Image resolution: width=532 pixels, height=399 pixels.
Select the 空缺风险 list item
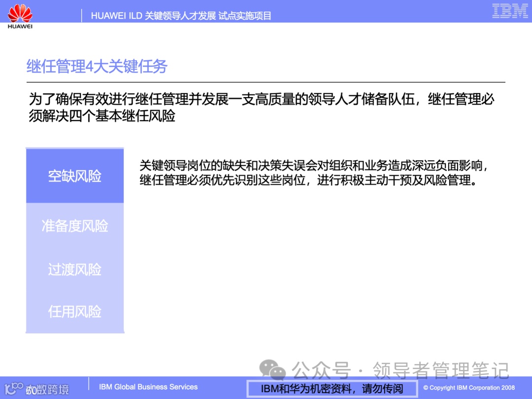74,175
